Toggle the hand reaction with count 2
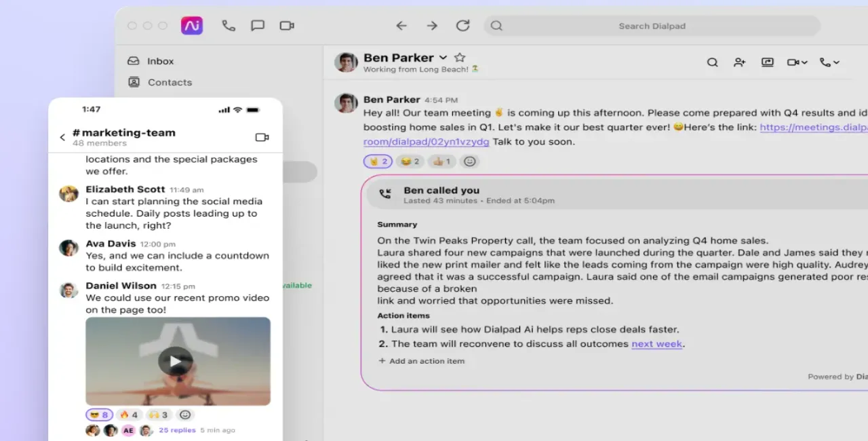 [378, 161]
